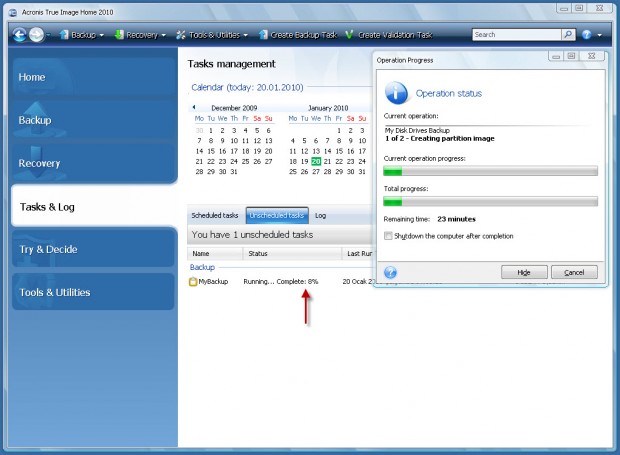This screenshot has width=620, height=455.
Task: Click the Operation status info icon
Action: 396,93
